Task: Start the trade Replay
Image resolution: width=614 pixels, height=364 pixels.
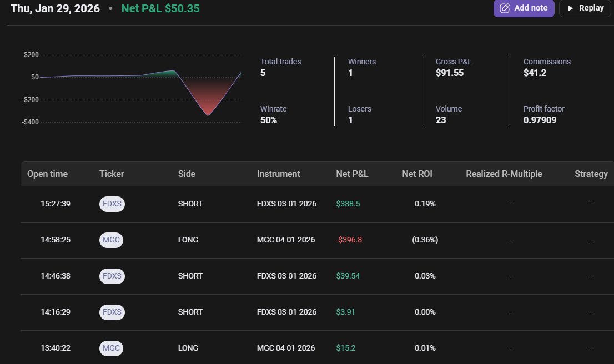Action: (x=585, y=8)
